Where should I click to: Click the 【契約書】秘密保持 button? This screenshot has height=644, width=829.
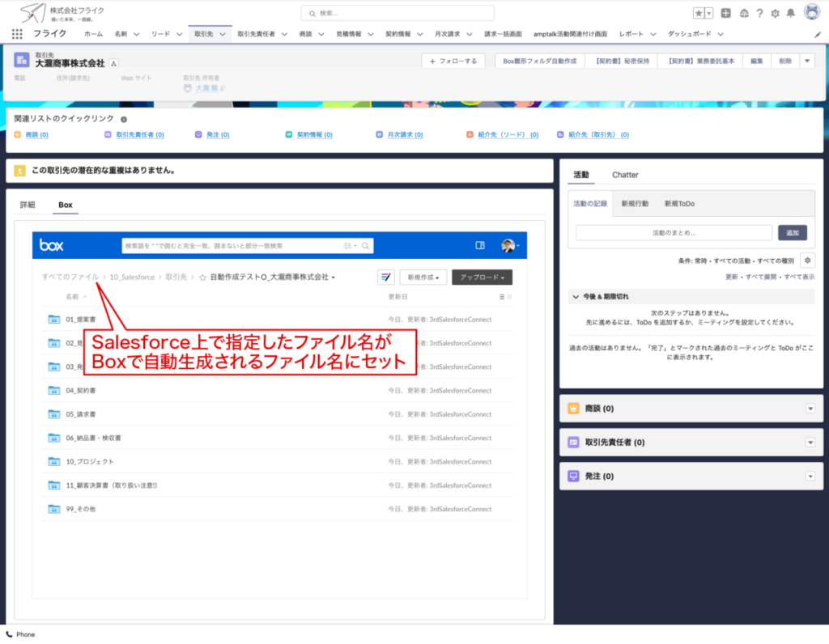[x=621, y=61]
